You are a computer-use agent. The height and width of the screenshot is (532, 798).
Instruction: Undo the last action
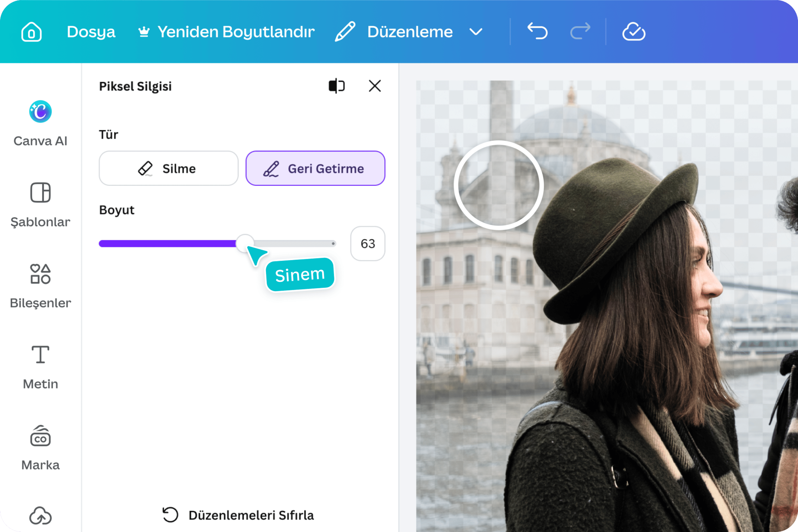[537, 31]
